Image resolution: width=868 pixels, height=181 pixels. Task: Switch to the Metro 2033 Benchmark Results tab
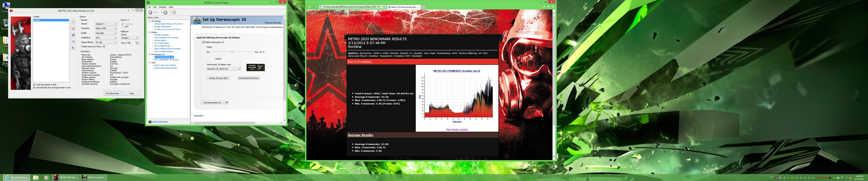click(x=404, y=7)
